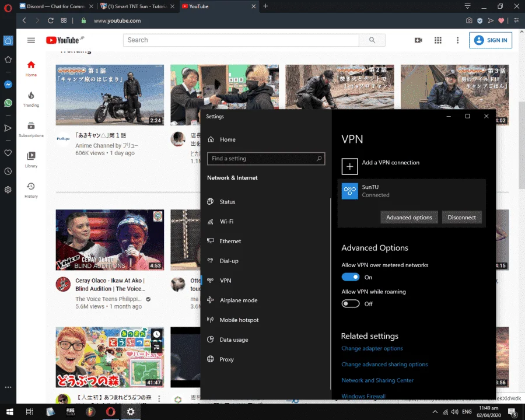Image resolution: width=525 pixels, height=420 pixels.
Task: Open YouTube History in sidebar
Action: [x=31, y=190]
